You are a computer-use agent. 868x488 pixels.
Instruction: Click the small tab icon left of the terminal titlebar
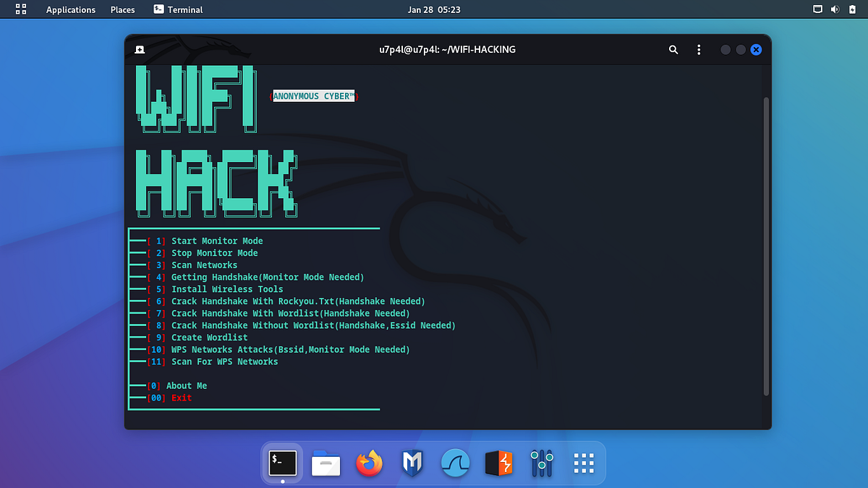(140, 49)
